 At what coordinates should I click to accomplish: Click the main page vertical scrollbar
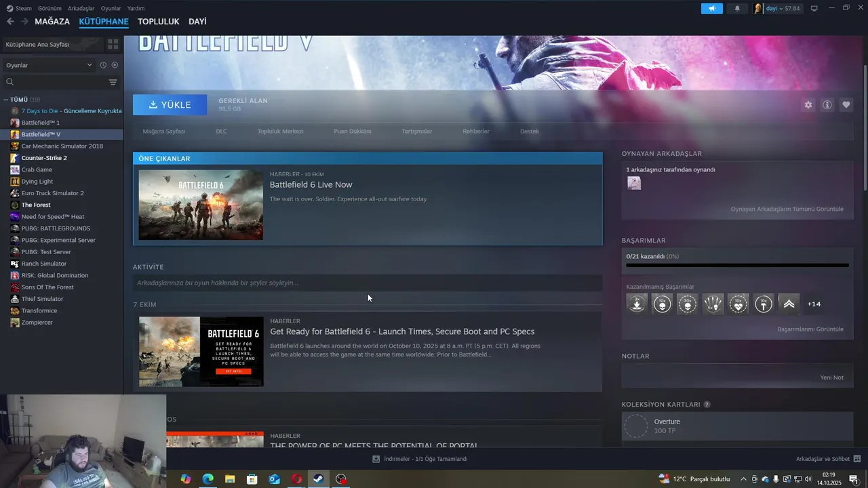tap(865, 129)
